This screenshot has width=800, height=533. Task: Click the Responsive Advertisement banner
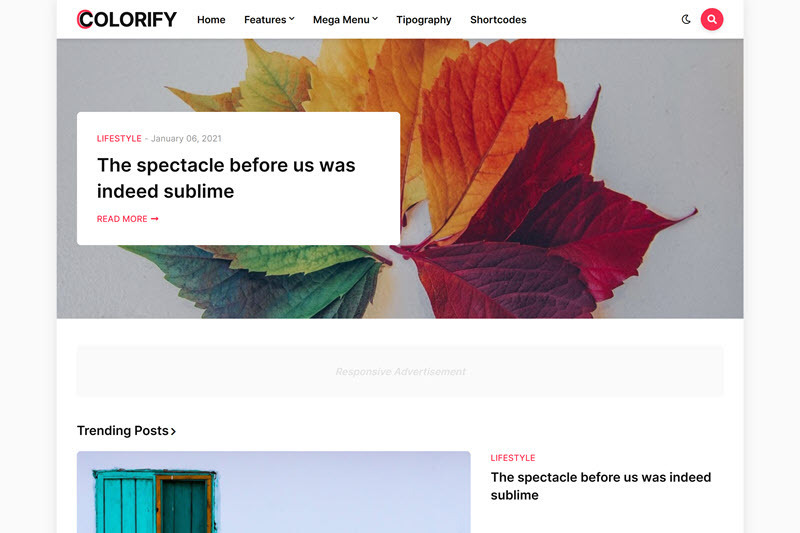point(400,371)
